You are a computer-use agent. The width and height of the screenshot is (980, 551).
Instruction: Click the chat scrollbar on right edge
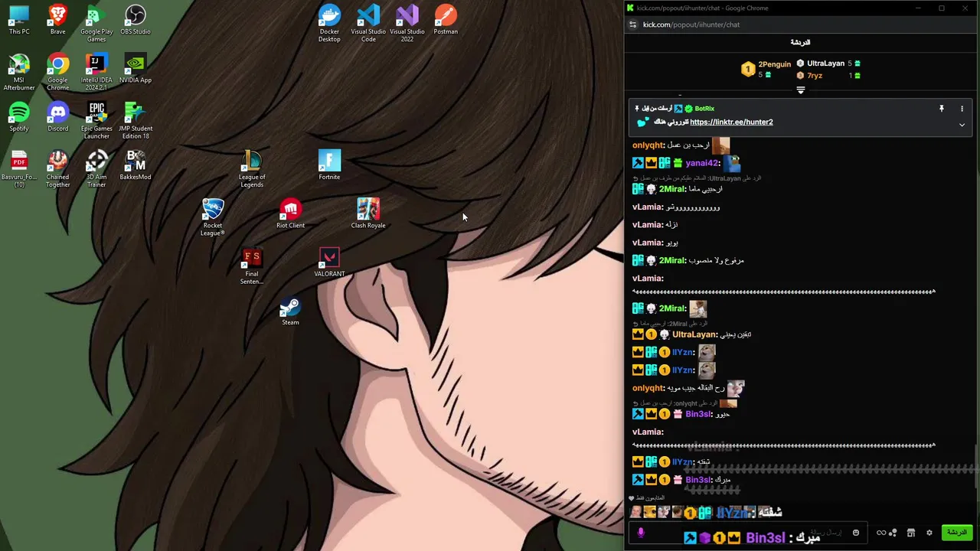[975, 465]
